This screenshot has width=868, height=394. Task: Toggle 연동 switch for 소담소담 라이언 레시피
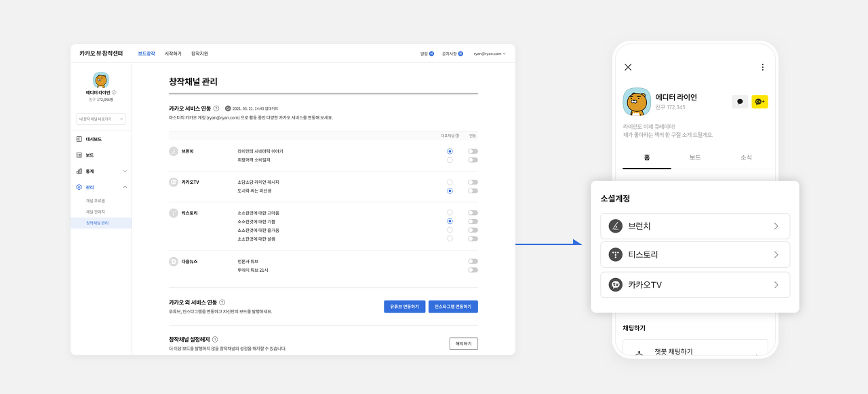pyautogui.click(x=473, y=182)
